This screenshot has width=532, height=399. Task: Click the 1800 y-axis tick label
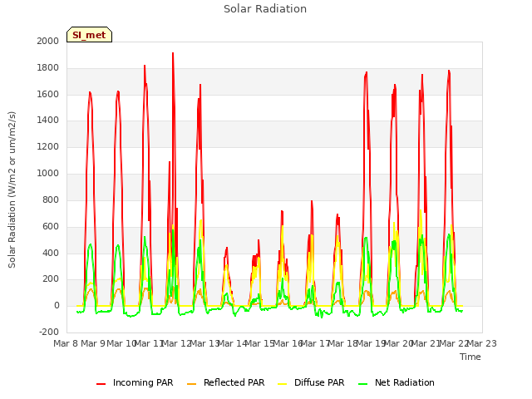tap(48, 68)
